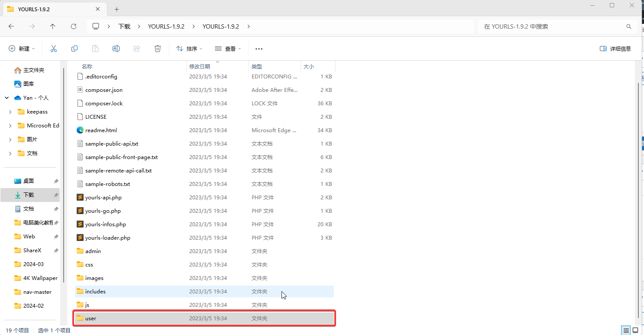Click the Copy icon in toolbar

tap(74, 49)
